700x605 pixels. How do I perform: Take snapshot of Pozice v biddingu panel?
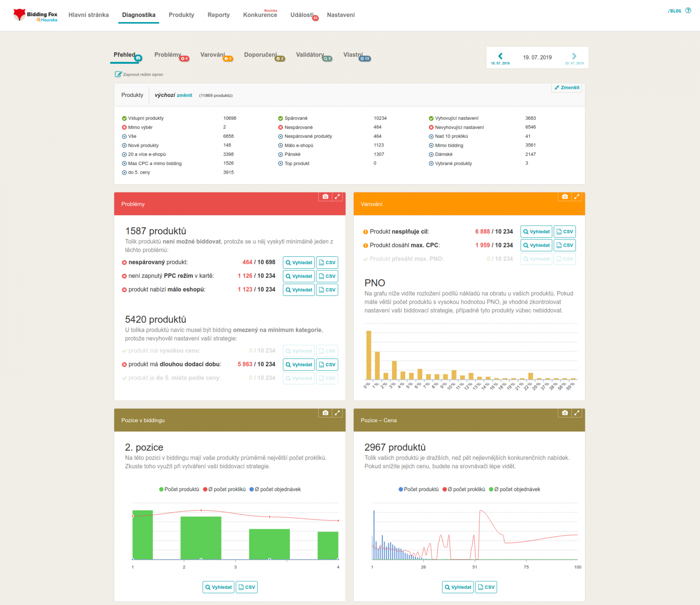[325, 413]
